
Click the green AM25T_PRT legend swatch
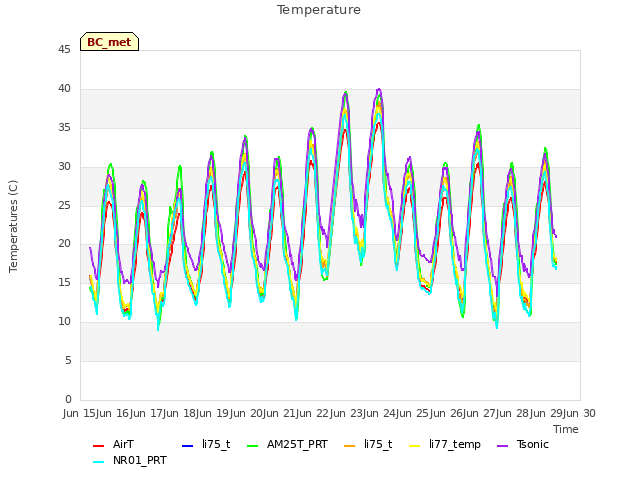tap(253, 446)
